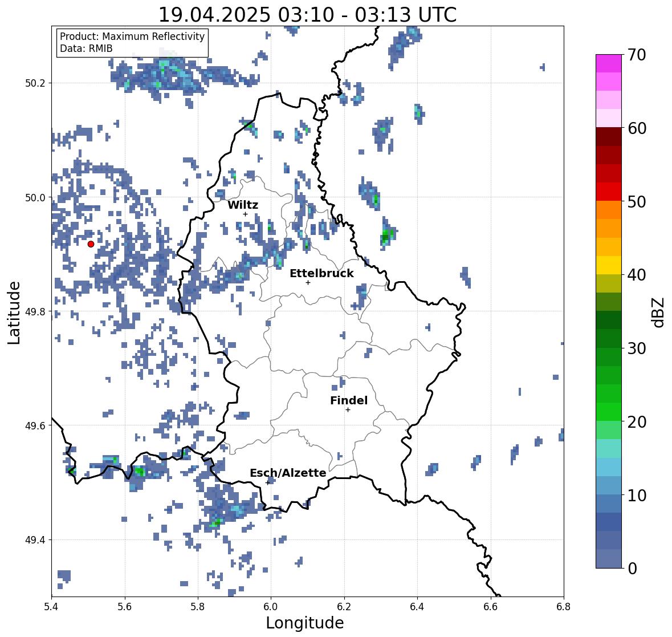Click the 50 tick on the colorbar
672x637 pixels.
[637, 201]
